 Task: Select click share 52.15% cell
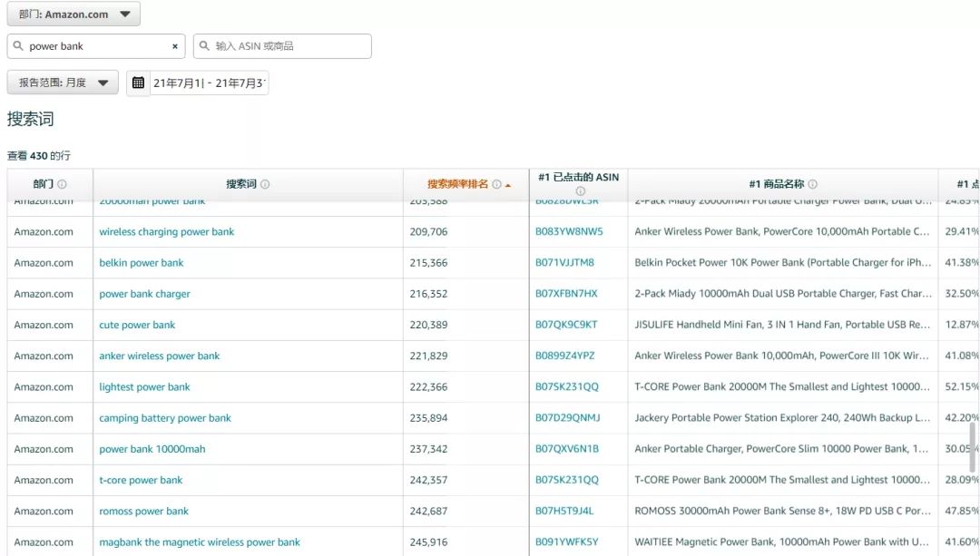961,386
